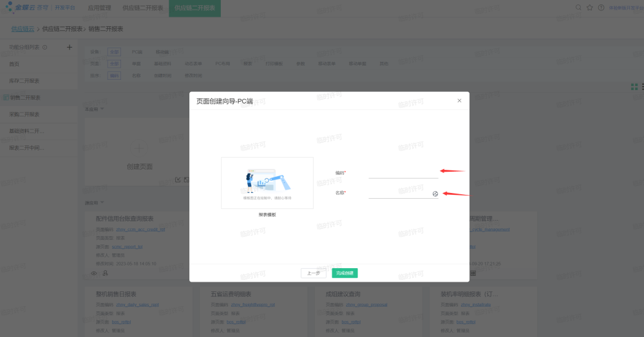This screenshot has width=644, height=337.
Task: Open zhny_freightfivepro_rpt link
Action: [252, 305]
